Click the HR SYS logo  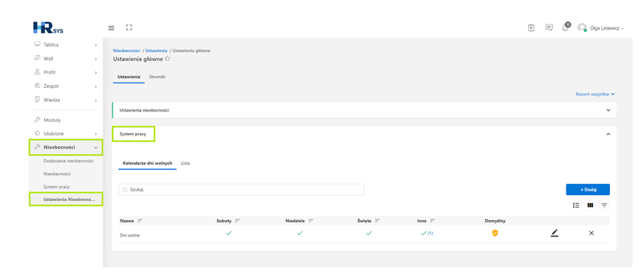coord(48,27)
